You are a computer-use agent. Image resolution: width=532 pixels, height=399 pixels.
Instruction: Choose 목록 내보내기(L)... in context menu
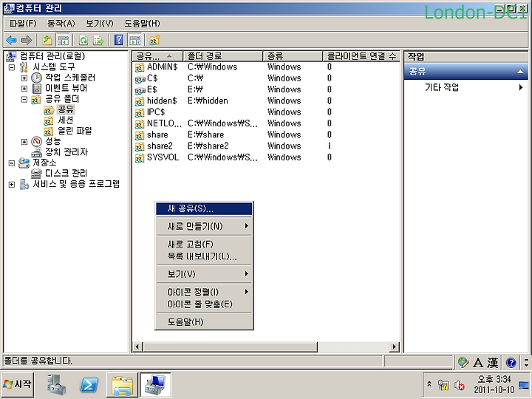point(204,256)
